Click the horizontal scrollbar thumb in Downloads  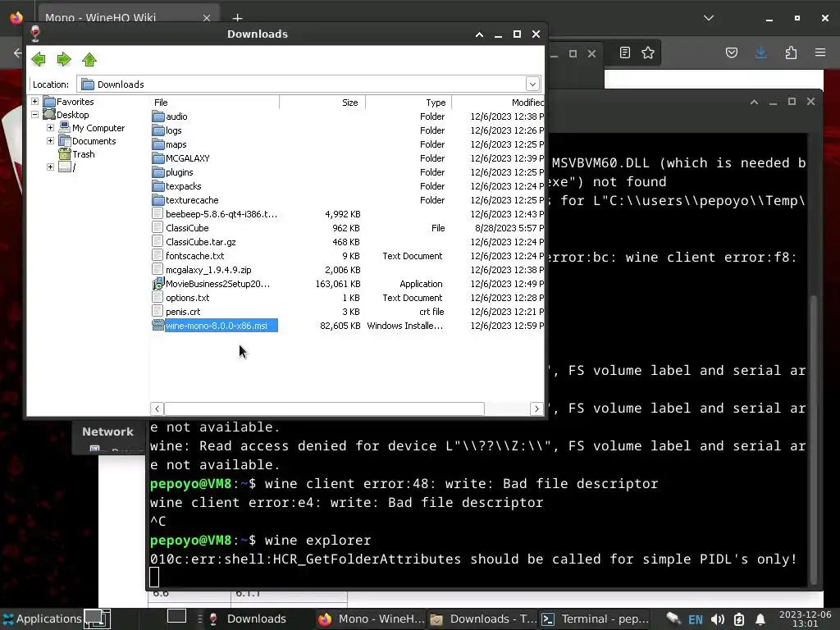tap(324, 409)
